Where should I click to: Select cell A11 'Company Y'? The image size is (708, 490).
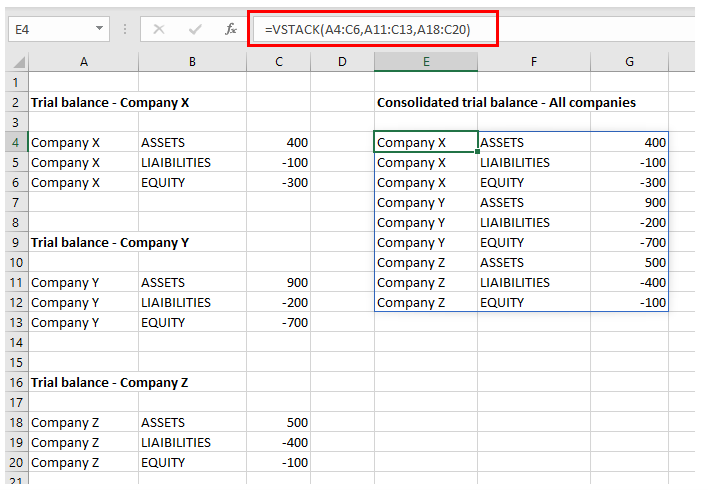(84, 283)
